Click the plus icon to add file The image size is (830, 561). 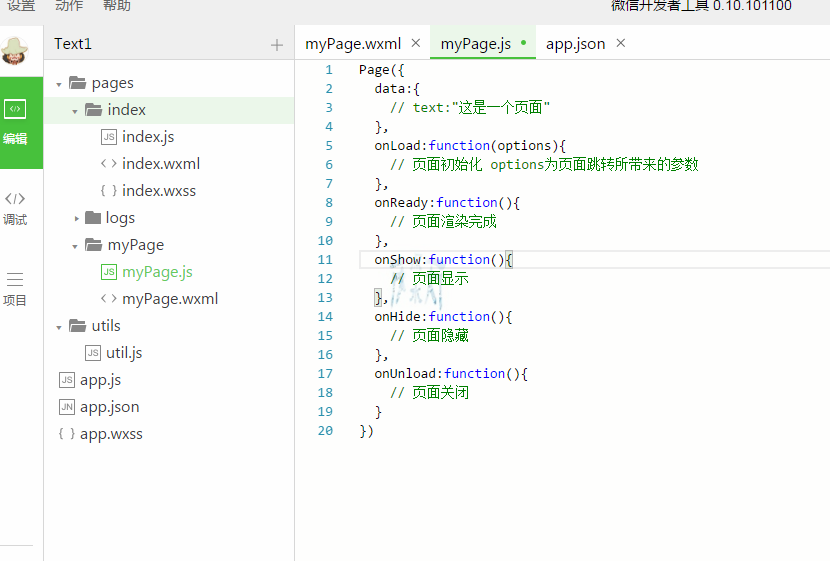click(277, 45)
